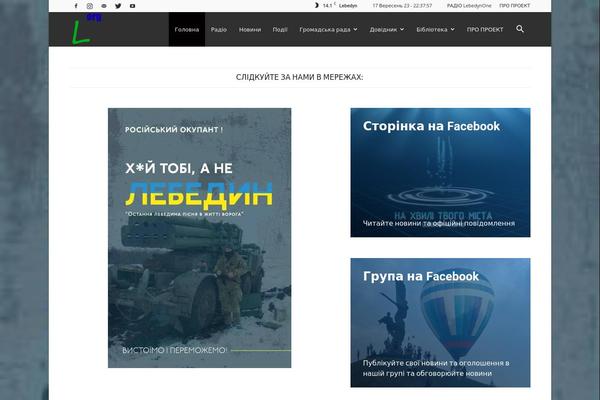Open the Радіо menu item
Viewport: 600px width, 400px height.
[218, 29]
